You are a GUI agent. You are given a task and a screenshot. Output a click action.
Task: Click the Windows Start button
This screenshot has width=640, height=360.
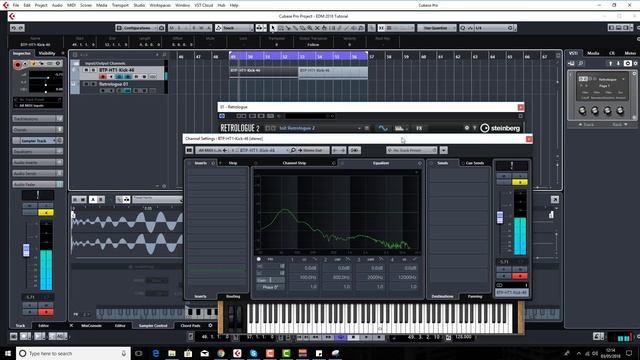point(8,353)
